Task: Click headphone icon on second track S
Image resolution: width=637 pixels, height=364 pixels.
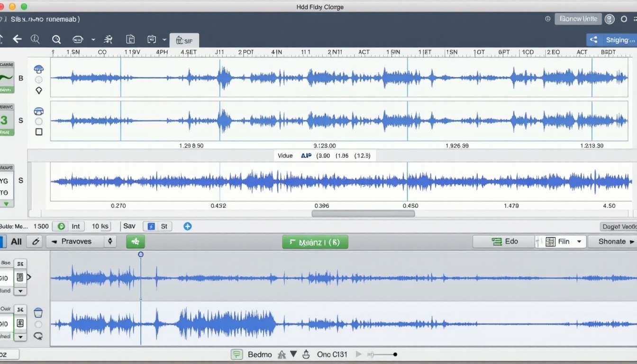Action: click(39, 111)
